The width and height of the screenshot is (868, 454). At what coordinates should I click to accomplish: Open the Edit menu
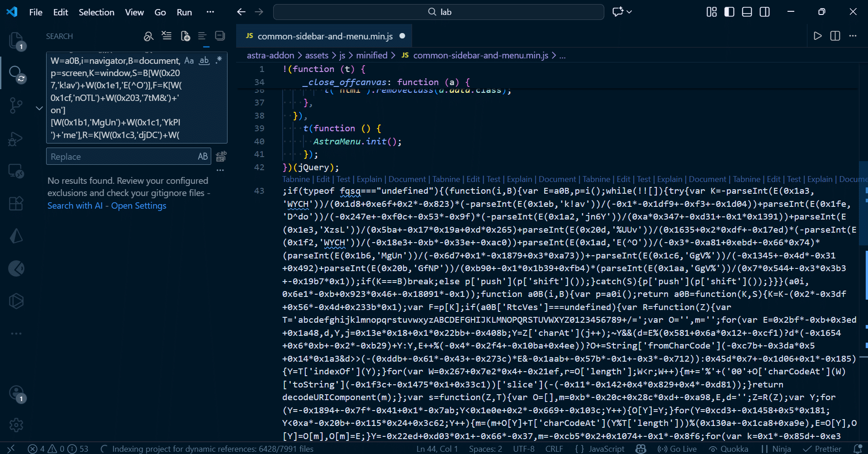coord(61,12)
